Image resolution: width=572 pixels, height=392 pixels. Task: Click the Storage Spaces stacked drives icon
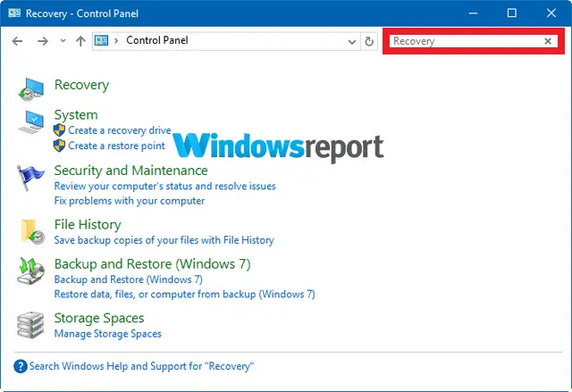[30, 325]
